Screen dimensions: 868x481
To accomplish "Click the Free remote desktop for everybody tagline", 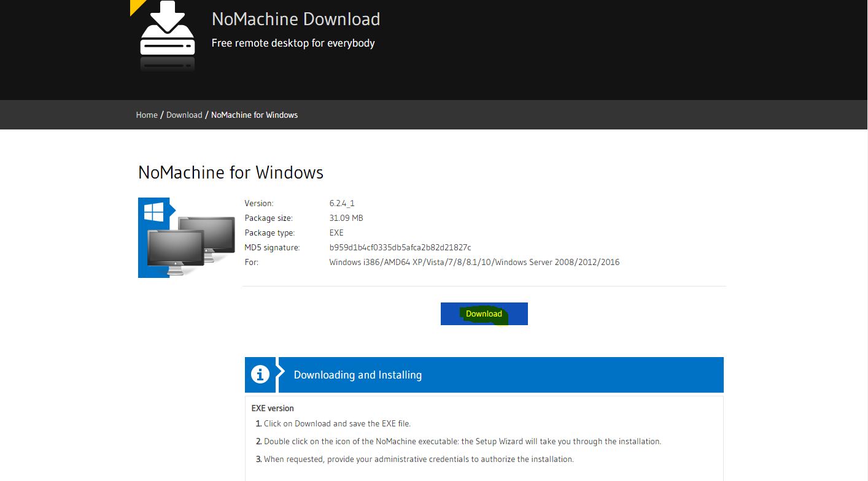I will coord(293,43).
